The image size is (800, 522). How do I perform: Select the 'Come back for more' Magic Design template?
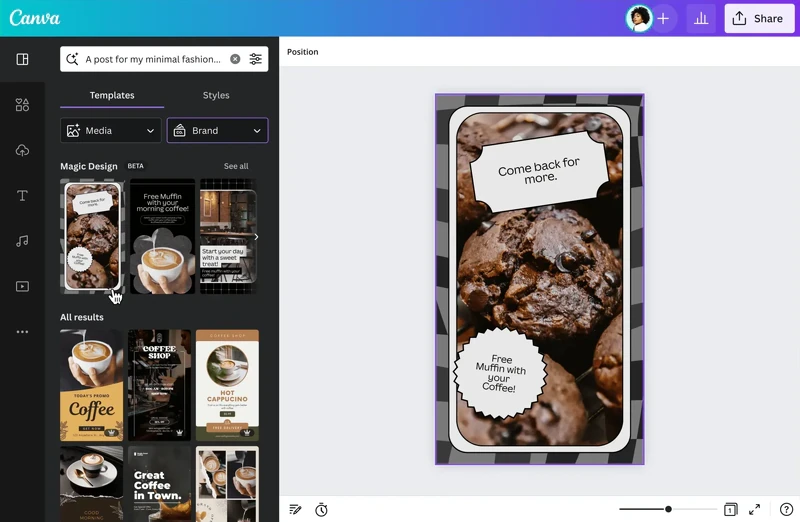coord(92,236)
